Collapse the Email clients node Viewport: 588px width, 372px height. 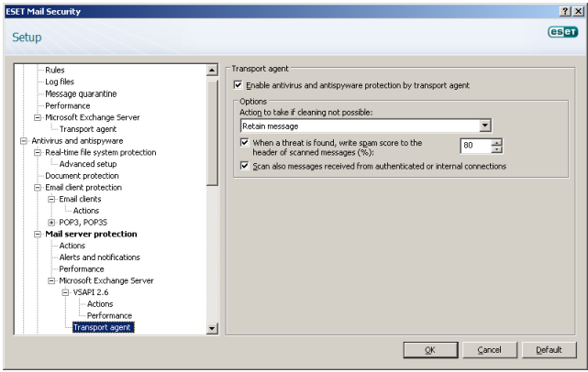click(x=51, y=199)
